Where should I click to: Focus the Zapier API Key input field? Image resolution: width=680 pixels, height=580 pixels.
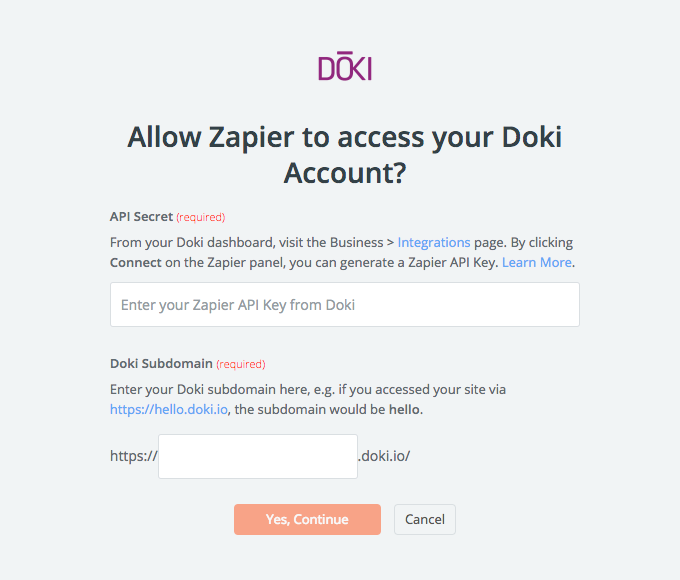coord(345,305)
